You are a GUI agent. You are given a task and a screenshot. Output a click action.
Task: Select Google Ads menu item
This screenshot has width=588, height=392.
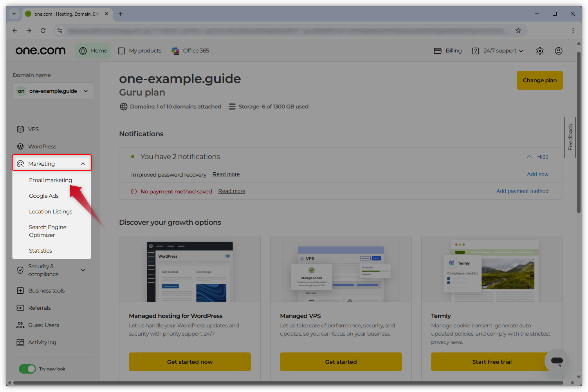tap(44, 196)
